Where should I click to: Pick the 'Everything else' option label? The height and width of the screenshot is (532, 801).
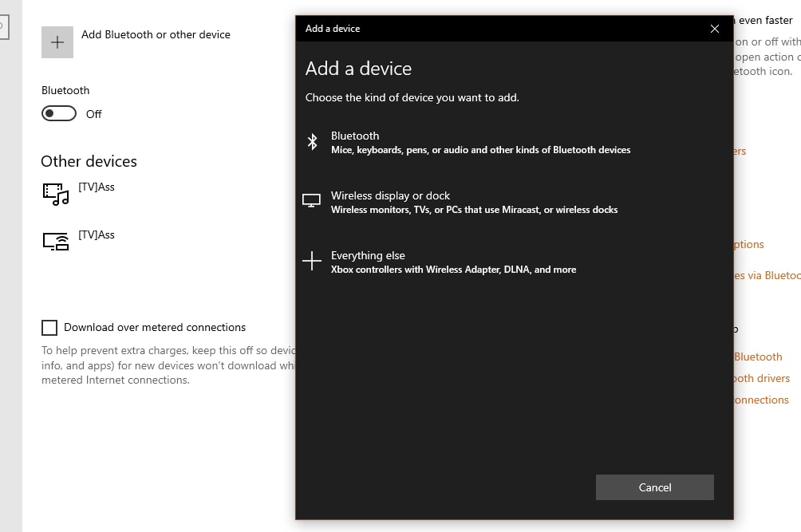[x=368, y=255]
